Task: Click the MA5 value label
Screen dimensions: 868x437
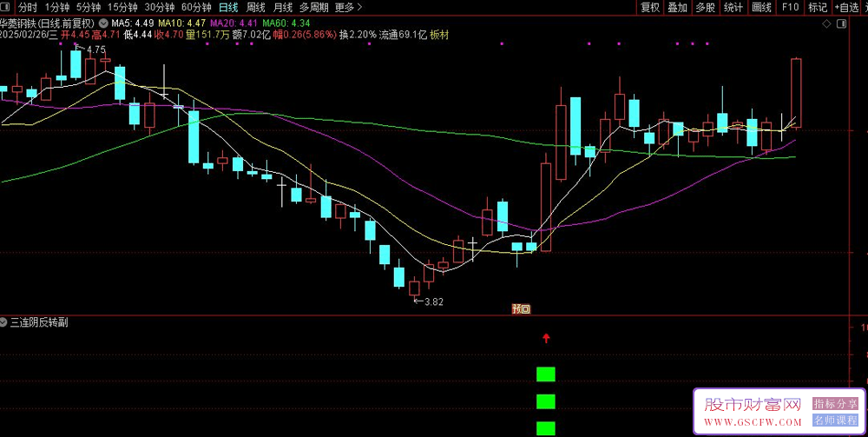Action: [132, 23]
